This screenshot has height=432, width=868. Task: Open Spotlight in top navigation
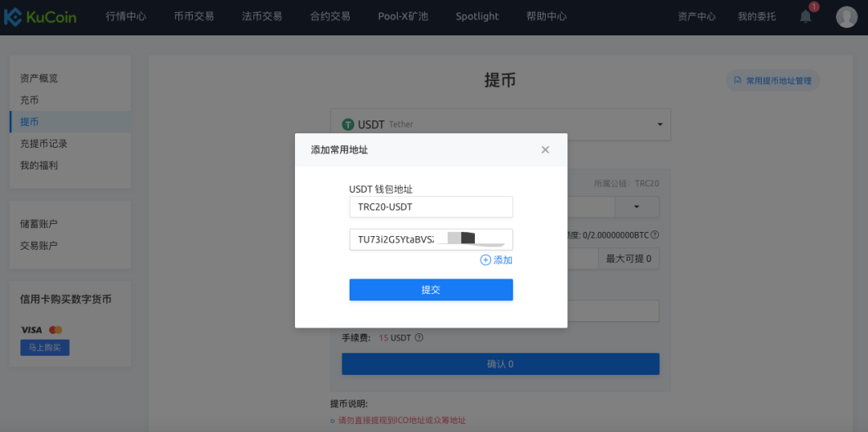pos(477,17)
